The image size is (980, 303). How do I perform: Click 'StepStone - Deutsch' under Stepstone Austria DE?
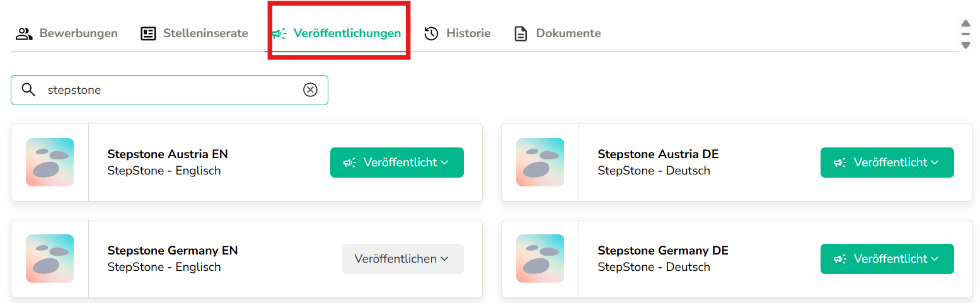click(654, 171)
